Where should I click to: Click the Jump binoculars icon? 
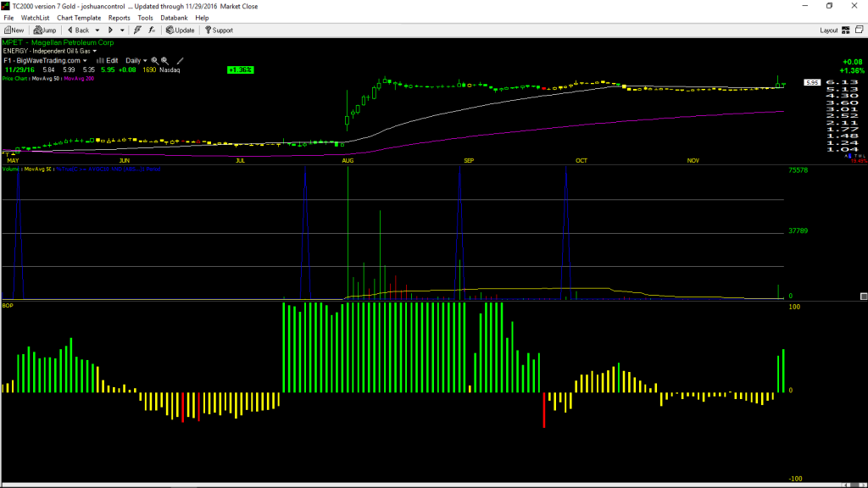pyautogui.click(x=45, y=30)
